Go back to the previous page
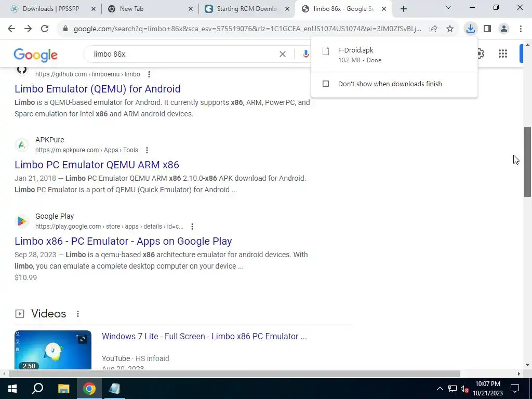This screenshot has width=532, height=399. [x=11, y=29]
